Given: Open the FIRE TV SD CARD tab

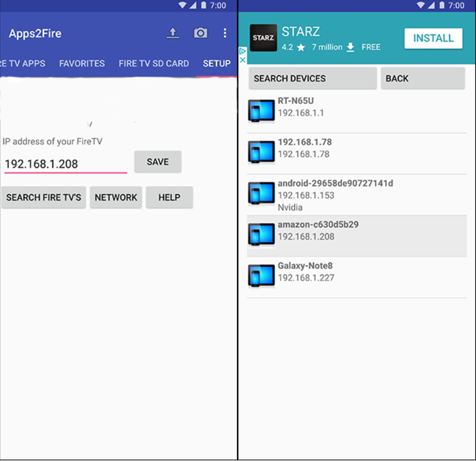Looking at the screenshot, I should [x=154, y=63].
